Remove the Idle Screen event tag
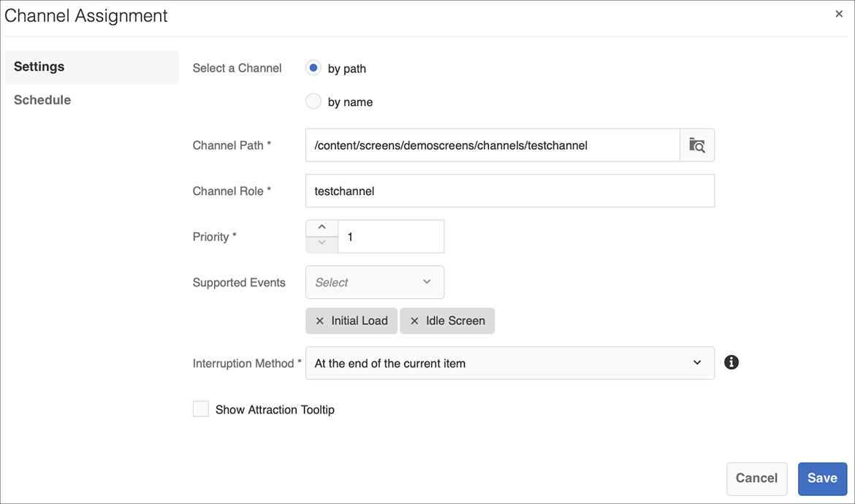855x504 pixels. point(414,321)
